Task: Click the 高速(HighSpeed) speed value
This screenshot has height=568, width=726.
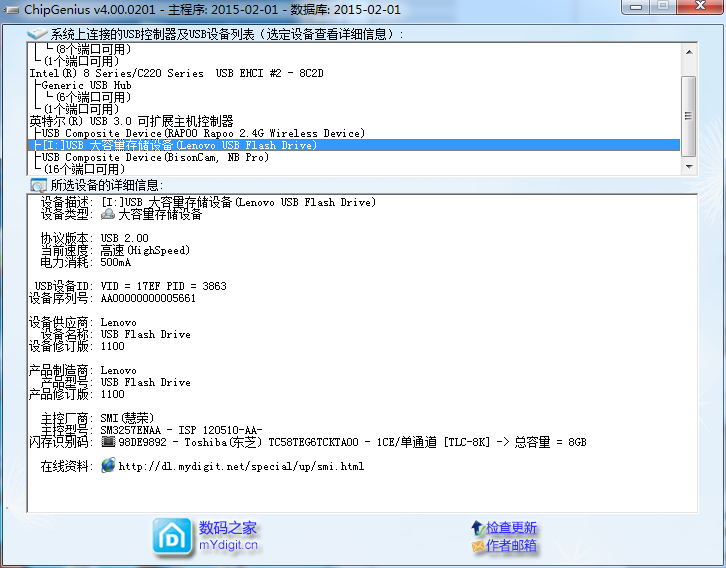Action: [x=145, y=250]
